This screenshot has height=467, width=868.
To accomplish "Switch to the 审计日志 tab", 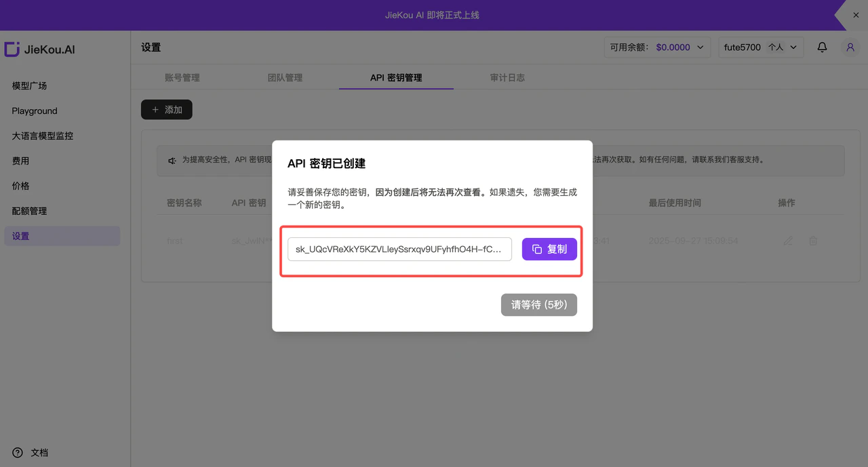I will (507, 78).
